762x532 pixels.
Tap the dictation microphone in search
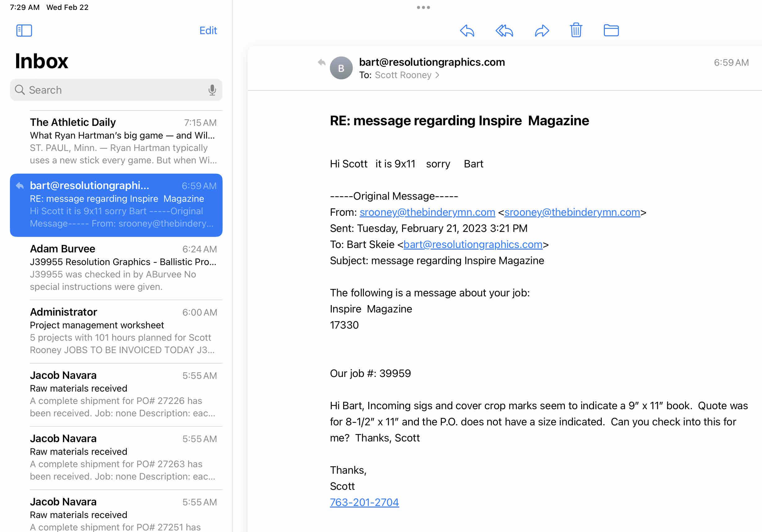click(212, 90)
